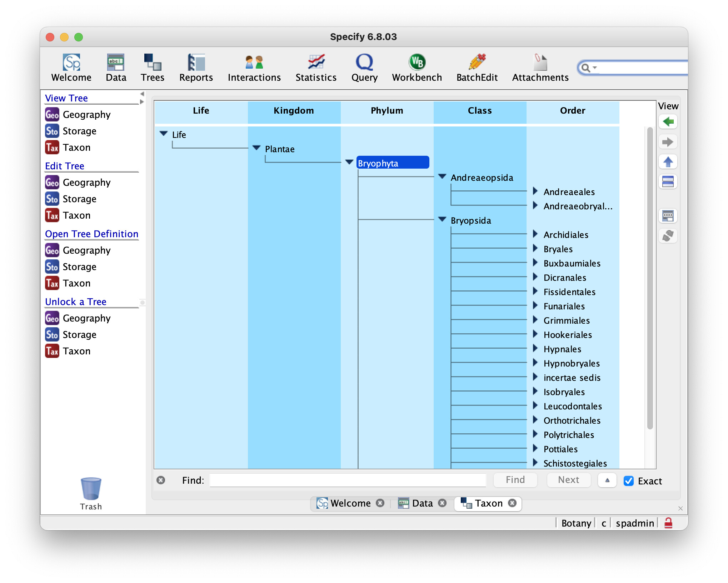This screenshot has height=583, width=728.
Task: Select the Polytrichales tree node
Action: (x=569, y=435)
